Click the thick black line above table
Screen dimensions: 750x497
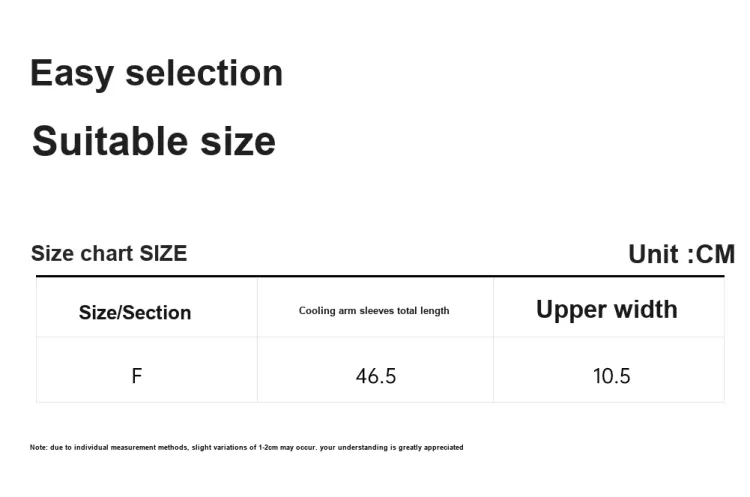pos(380,276)
